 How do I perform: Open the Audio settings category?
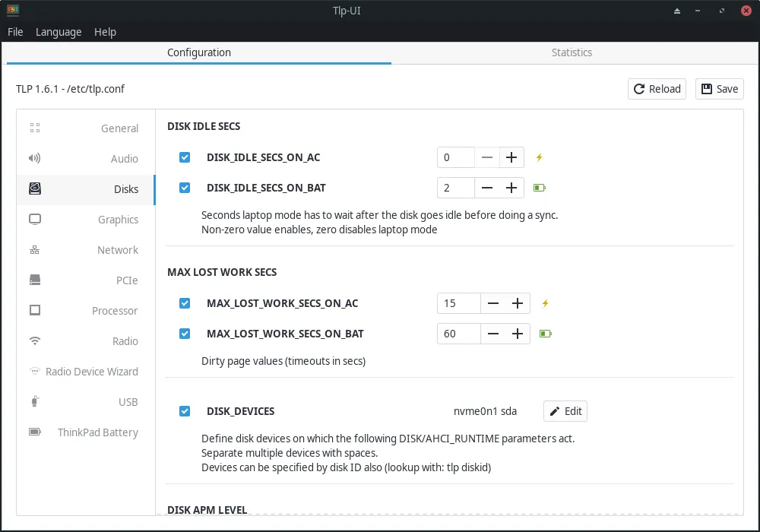(x=85, y=159)
